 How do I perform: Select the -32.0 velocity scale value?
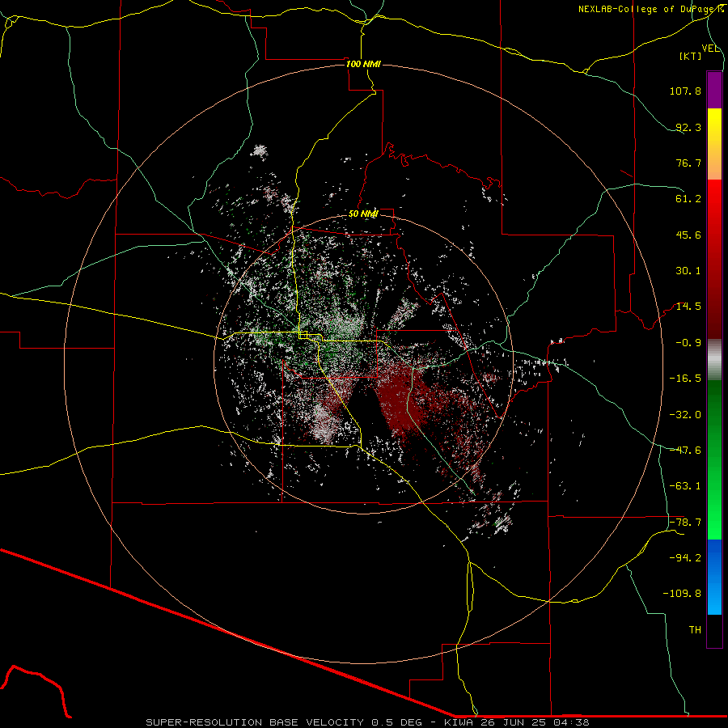(685, 415)
